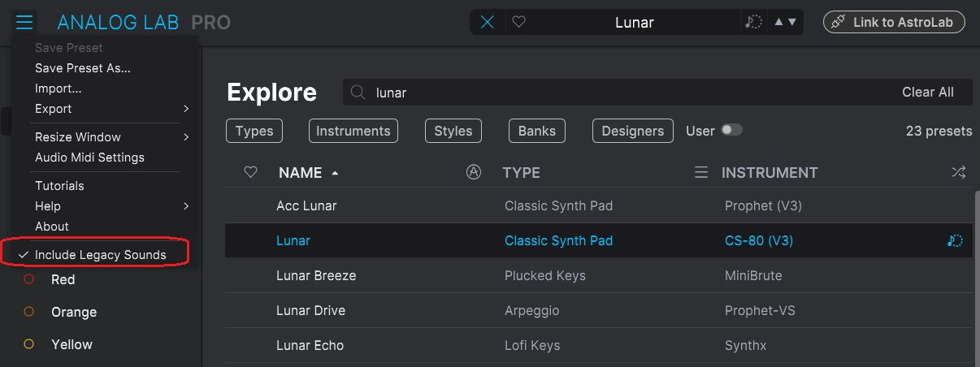Click the heart column header icon
The image size is (980, 367).
pyautogui.click(x=251, y=172)
